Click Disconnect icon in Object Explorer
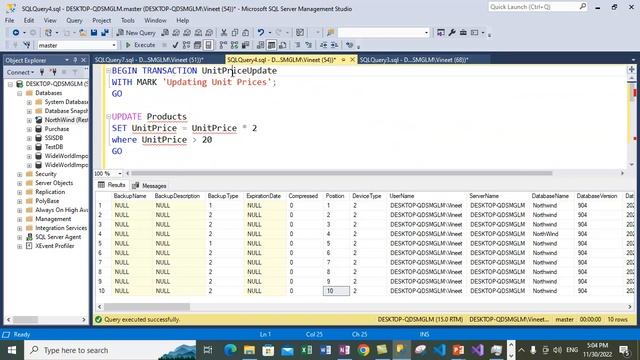 pyautogui.click(x=53, y=72)
